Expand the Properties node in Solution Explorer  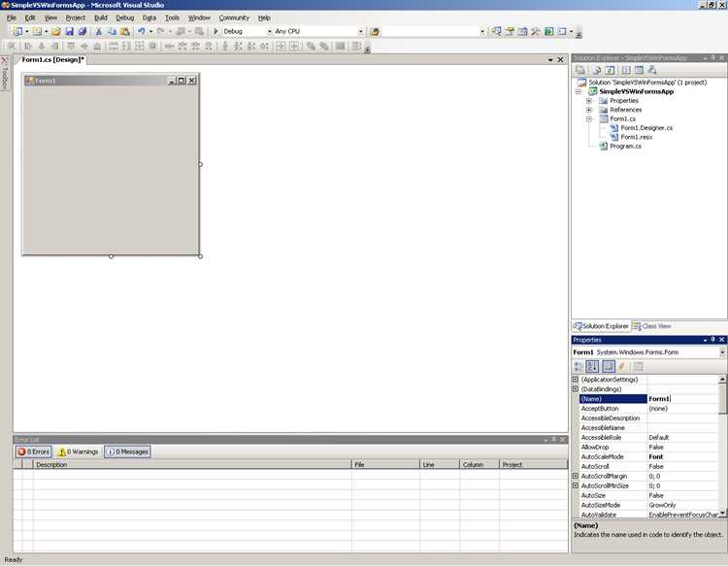tap(589, 101)
